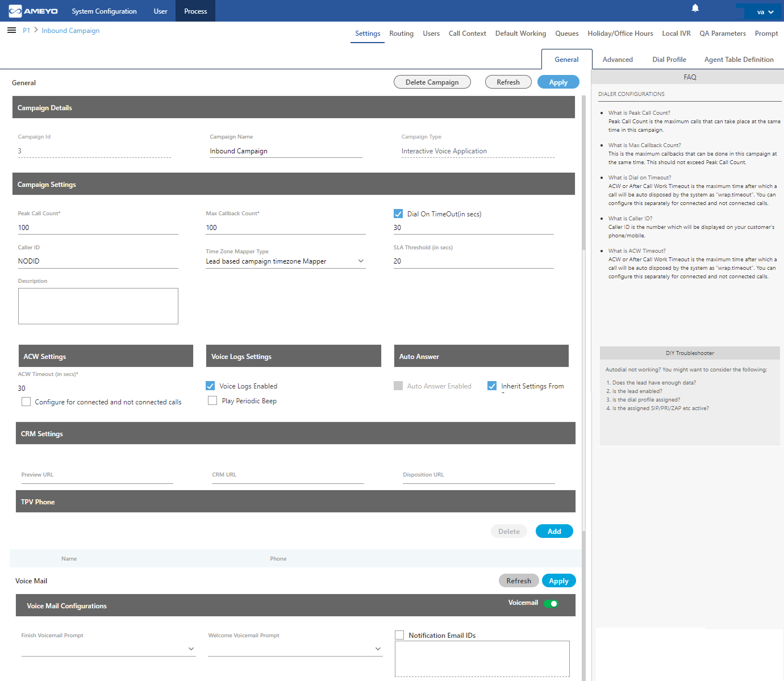Click the Caller ID field
Image resolution: width=784 pixels, height=681 pixels.
coord(98,261)
